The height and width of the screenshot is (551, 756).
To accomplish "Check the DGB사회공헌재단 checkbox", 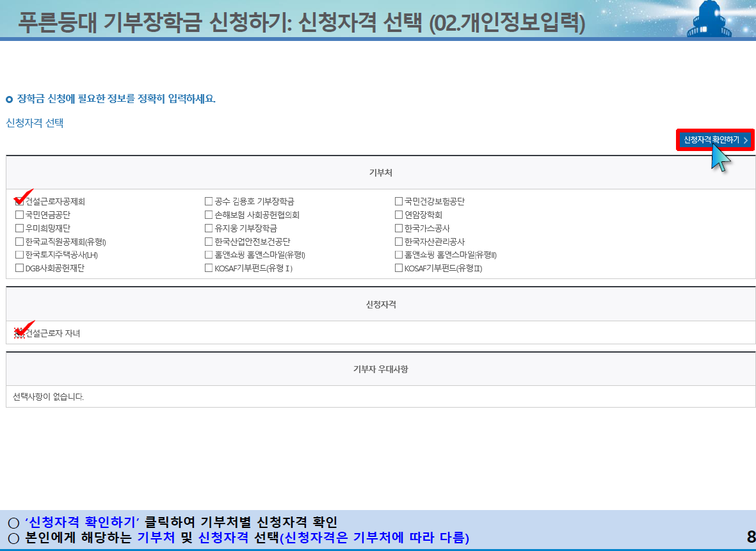I will pos(18,268).
